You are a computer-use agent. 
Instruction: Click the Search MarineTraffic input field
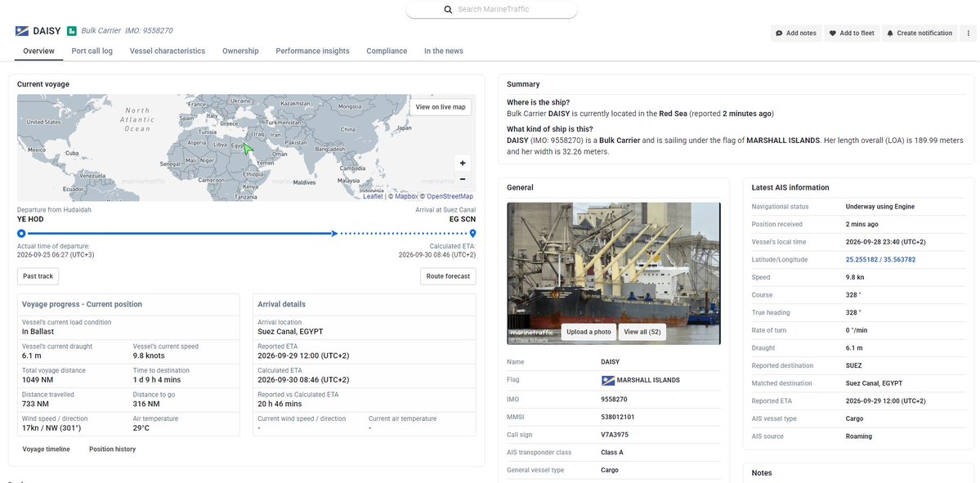pos(492,9)
